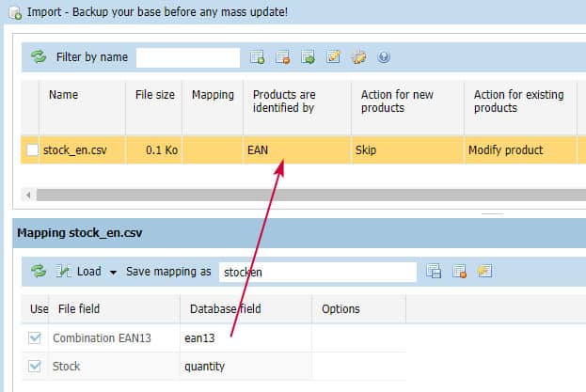
Task: Click the delete mapping icon
Action: pyautogui.click(x=459, y=272)
